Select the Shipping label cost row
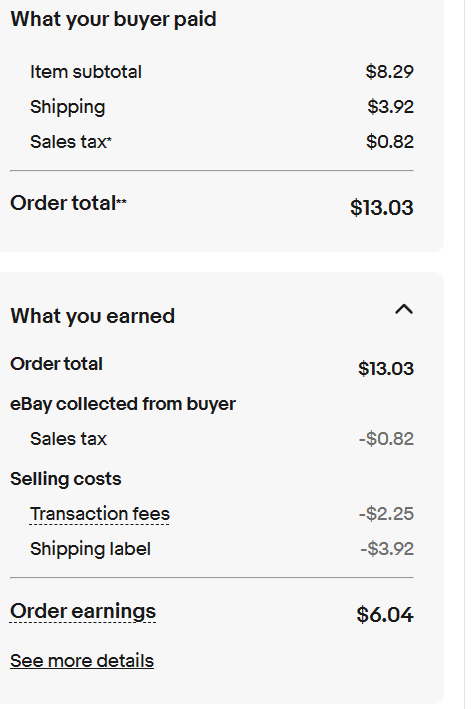Image resolution: width=471 pixels, height=709 pixels. pyautogui.click(x=212, y=549)
